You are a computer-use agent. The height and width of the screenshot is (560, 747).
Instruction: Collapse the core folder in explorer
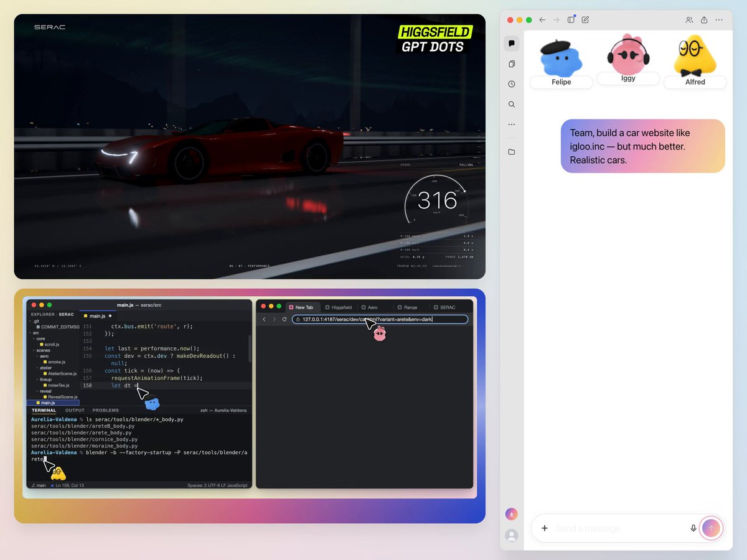(x=39, y=338)
